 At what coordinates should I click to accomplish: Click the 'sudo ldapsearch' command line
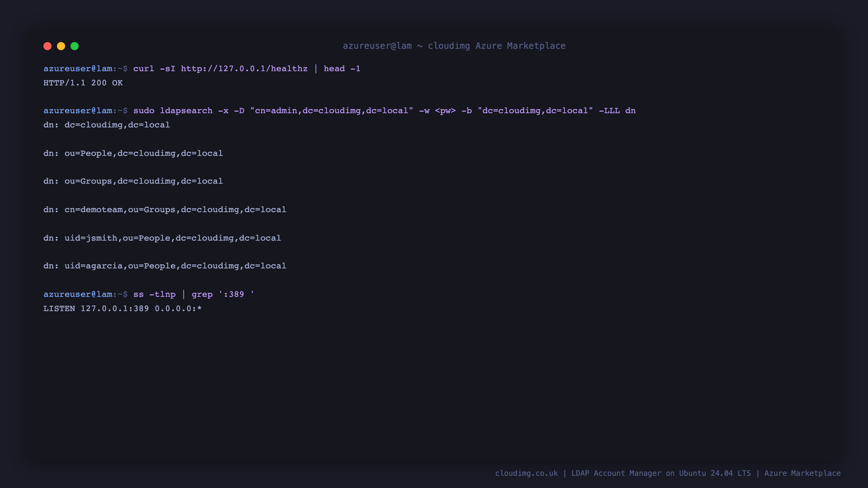point(340,110)
